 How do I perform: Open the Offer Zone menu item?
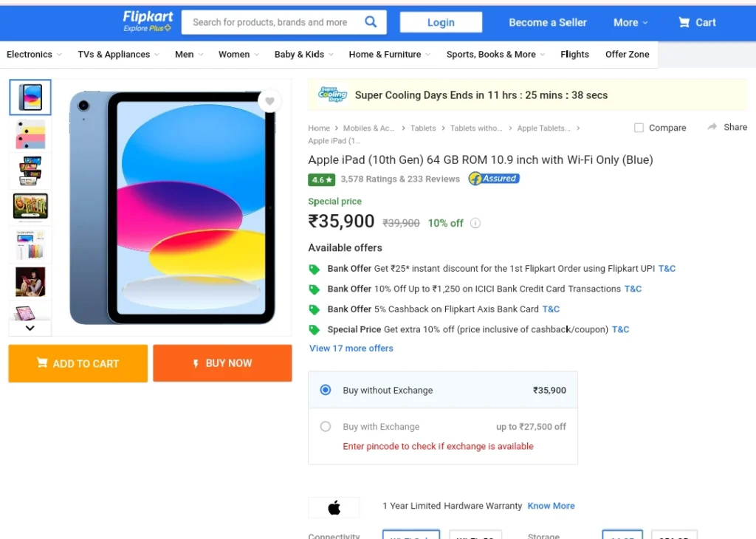(627, 55)
